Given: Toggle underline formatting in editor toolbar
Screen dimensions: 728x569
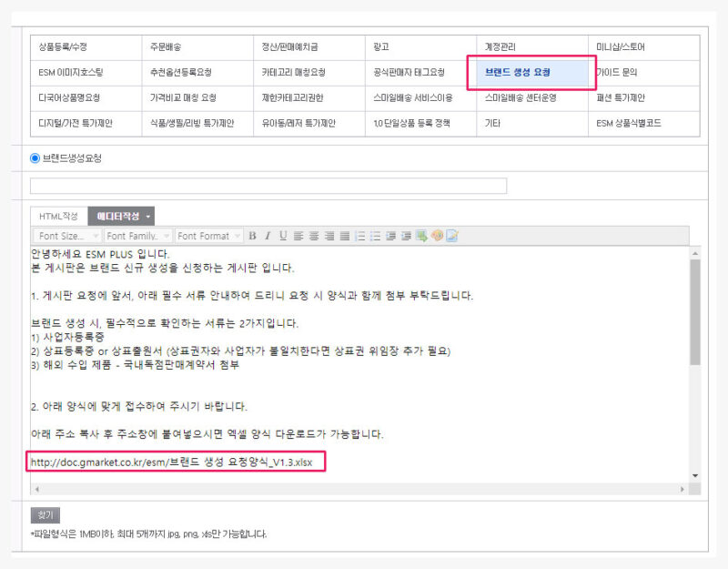Looking at the screenshot, I should 283,236.
